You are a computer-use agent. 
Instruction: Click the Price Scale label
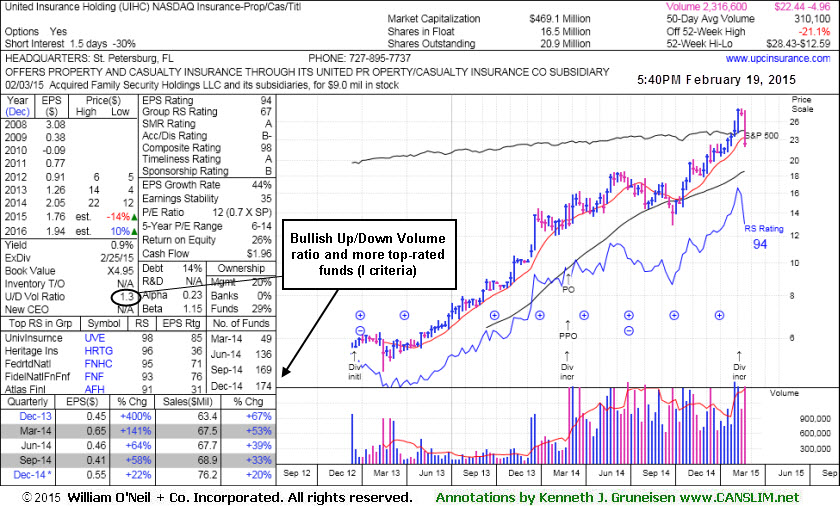802,104
